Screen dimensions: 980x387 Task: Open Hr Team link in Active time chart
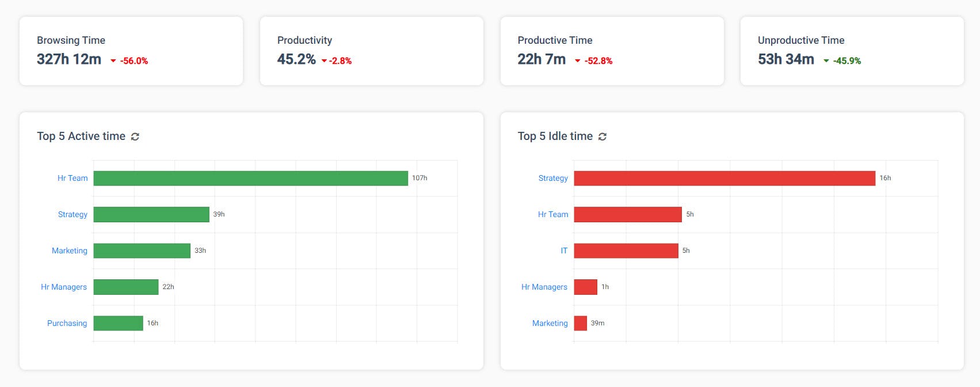tap(73, 179)
